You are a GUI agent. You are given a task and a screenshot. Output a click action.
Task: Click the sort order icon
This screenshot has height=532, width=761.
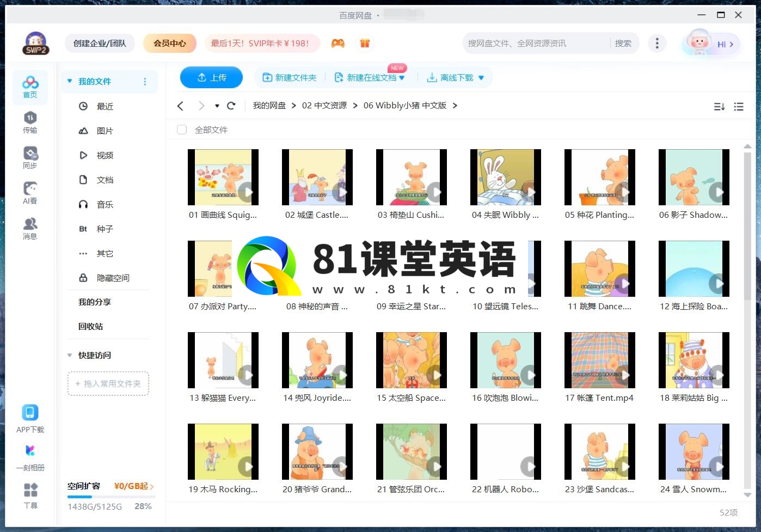(719, 107)
